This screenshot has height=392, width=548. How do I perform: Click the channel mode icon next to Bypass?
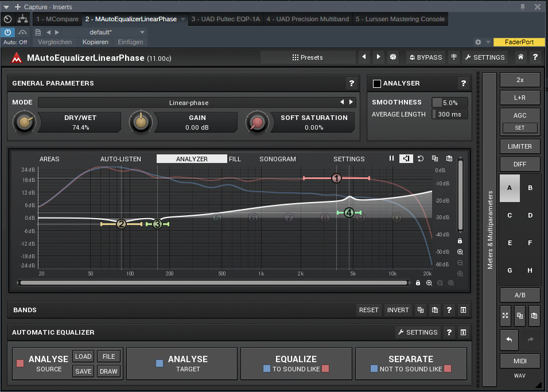pyautogui.click(x=454, y=57)
